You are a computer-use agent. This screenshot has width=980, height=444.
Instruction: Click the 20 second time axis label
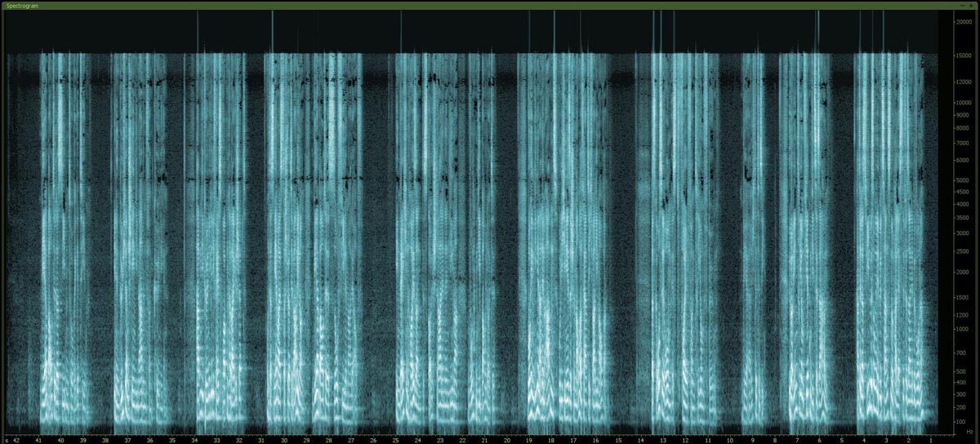click(507, 439)
